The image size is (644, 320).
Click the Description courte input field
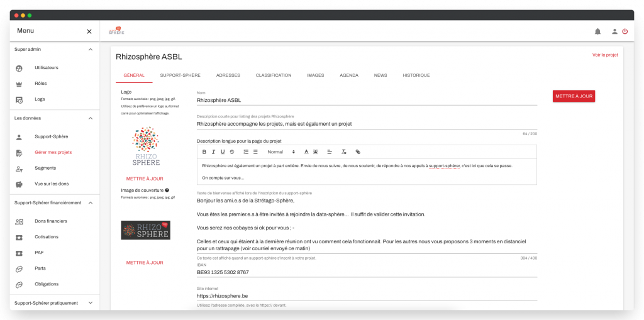click(367, 124)
